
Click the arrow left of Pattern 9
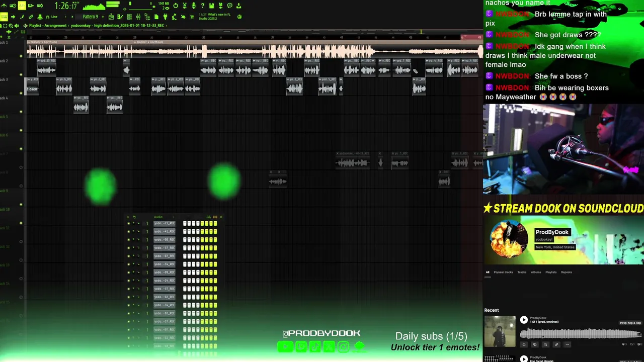click(72, 17)
